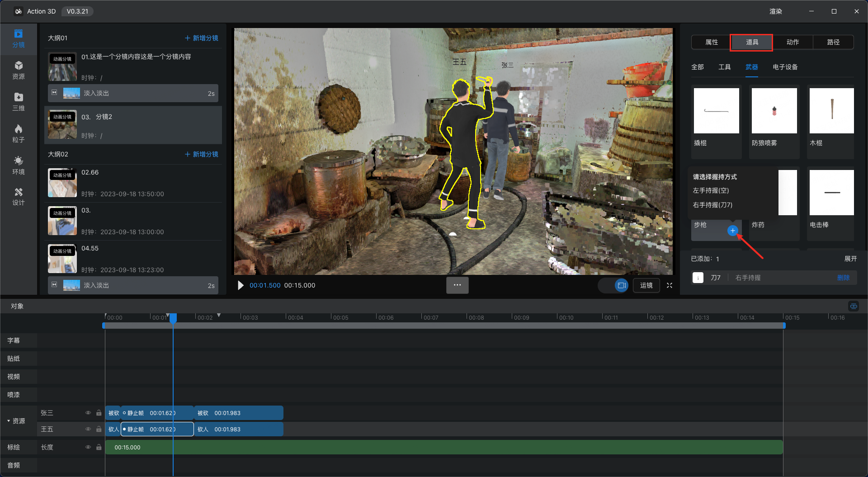
Task: Toggle visibility of 长度 track
Action: [88, 447]
